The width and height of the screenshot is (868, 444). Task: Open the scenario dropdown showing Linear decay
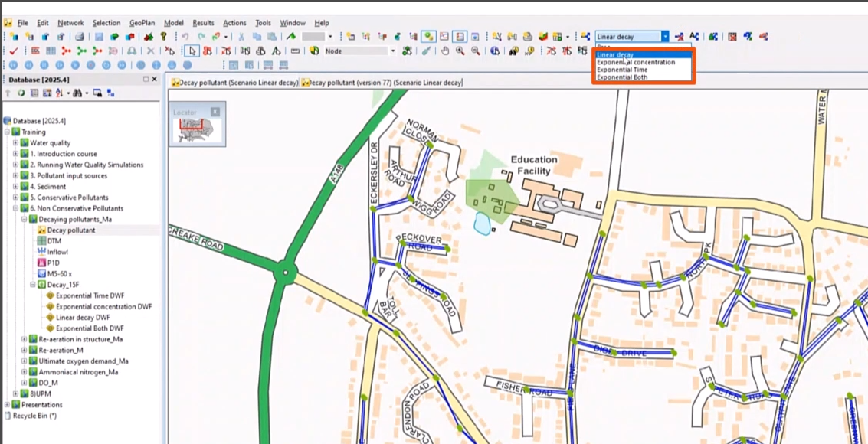[665, 35]
